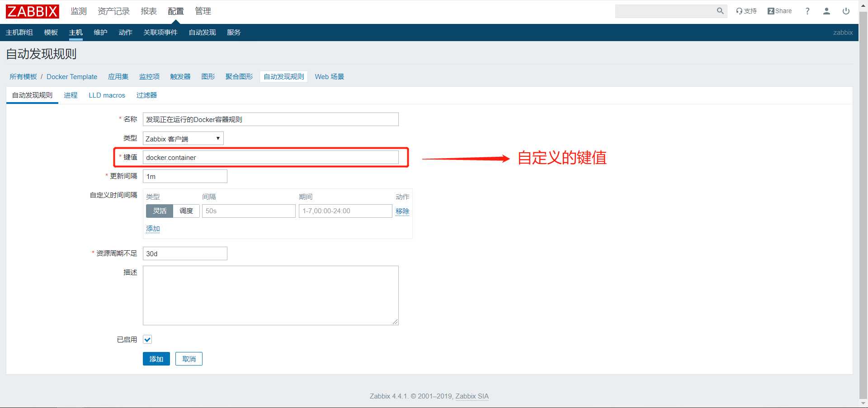Open the 管理 top menu

pyautogui.click(x=203, y=11)
